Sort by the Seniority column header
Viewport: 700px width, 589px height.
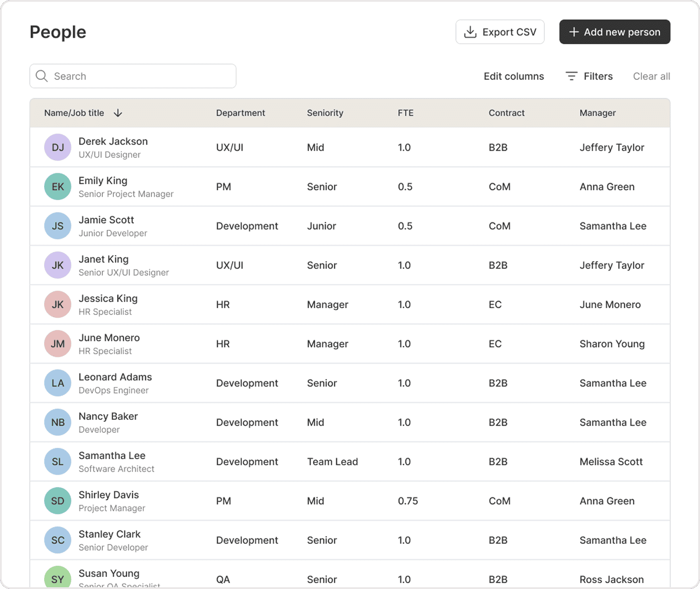[x=325, y=113]
